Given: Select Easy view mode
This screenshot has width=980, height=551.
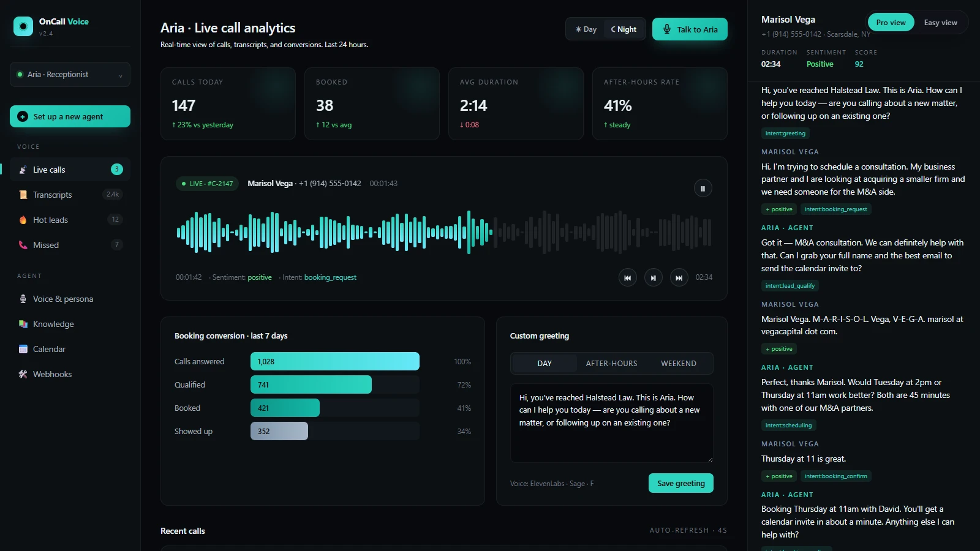Looking at the screenshot, I should click(x=940, y=23).
